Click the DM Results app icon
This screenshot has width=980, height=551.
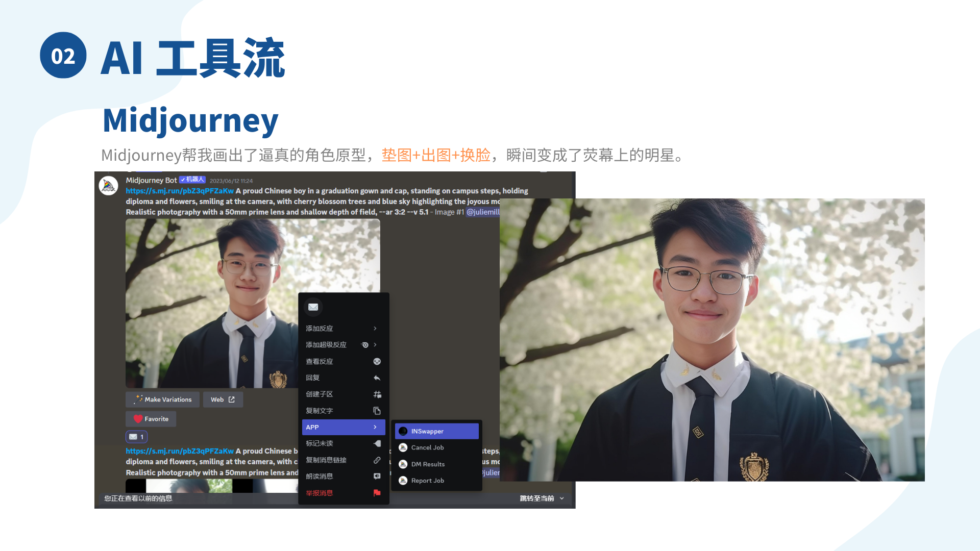[x=403, y=464]
